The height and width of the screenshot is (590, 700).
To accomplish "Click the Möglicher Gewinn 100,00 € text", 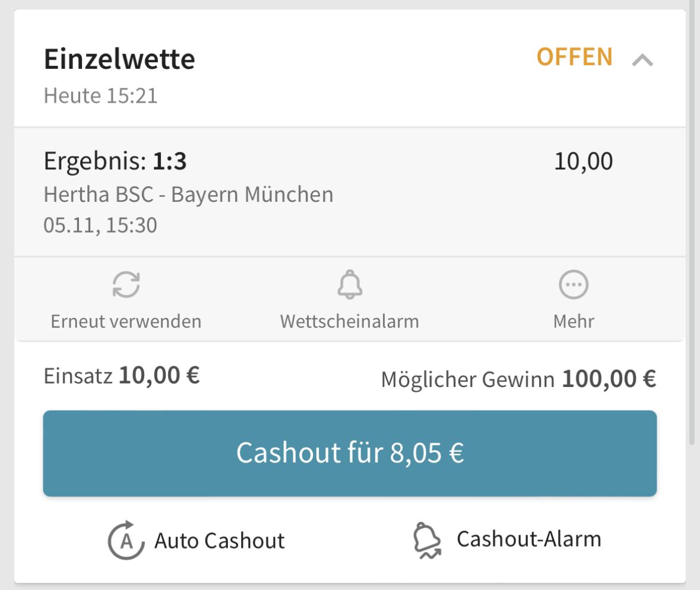I will click(x=518, y=379).
